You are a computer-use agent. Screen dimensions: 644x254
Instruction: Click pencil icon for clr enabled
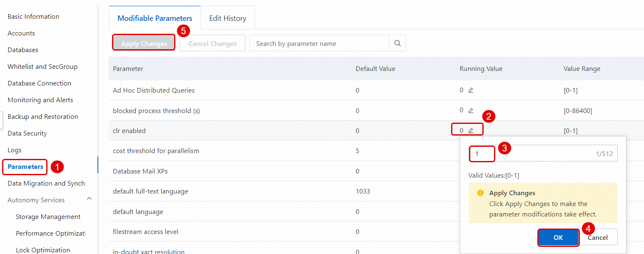471,131
